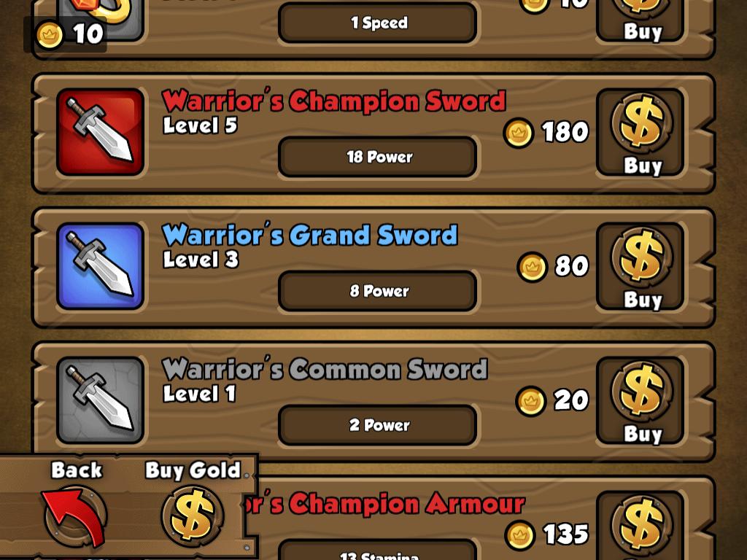Click the blue Grand Sword item icon
The height and width of the screenshot is (560, 747).
[x=101, y=266]
